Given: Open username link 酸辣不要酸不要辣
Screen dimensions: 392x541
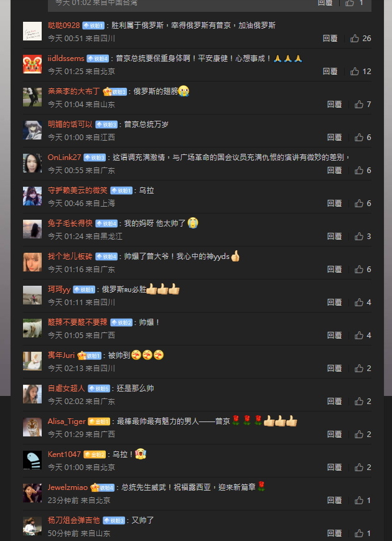Looking at the screenshot, I should click(78, 322).
